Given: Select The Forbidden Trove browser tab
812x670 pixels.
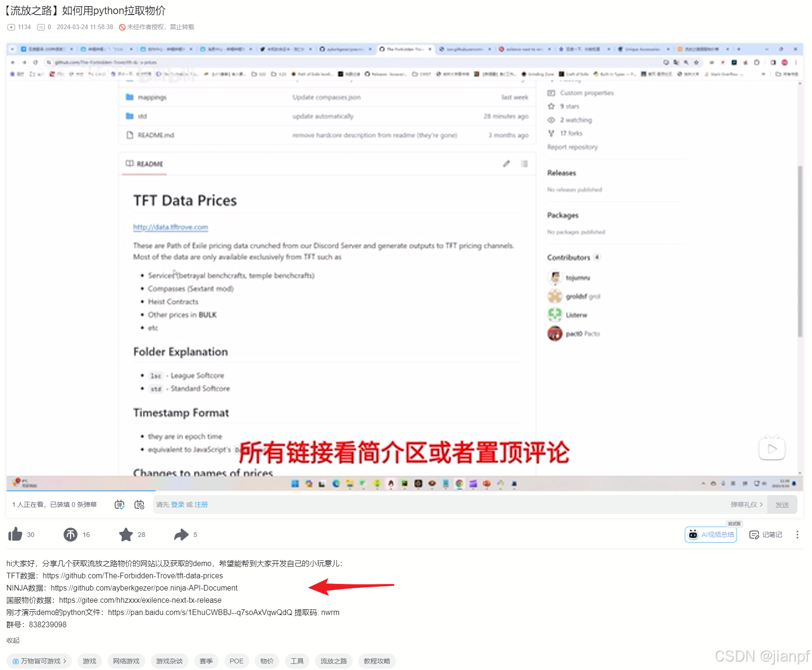Looking at the screenshot, I should pyautogui.click(x=405, y=49).
